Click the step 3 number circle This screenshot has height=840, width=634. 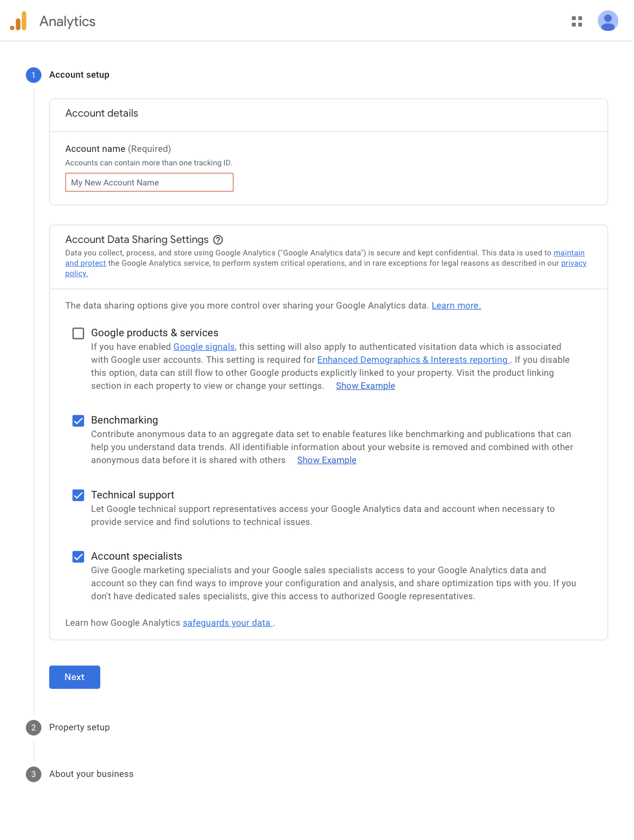[34, 774]
